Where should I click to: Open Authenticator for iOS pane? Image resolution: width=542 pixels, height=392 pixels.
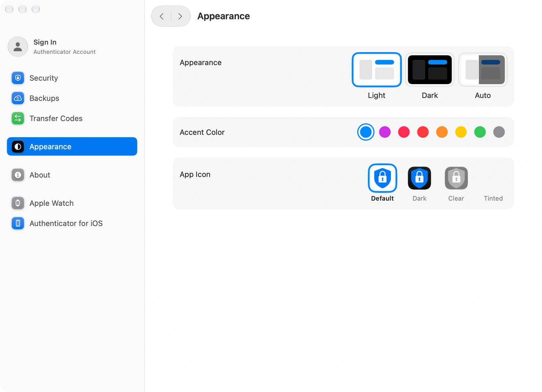pos(72,223)
